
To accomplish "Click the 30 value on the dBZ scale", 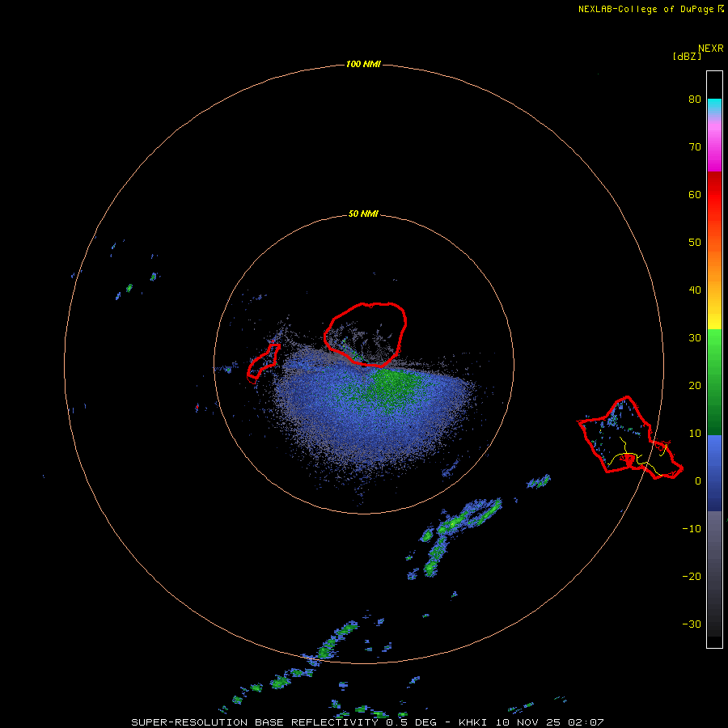I will pos(695,337).
